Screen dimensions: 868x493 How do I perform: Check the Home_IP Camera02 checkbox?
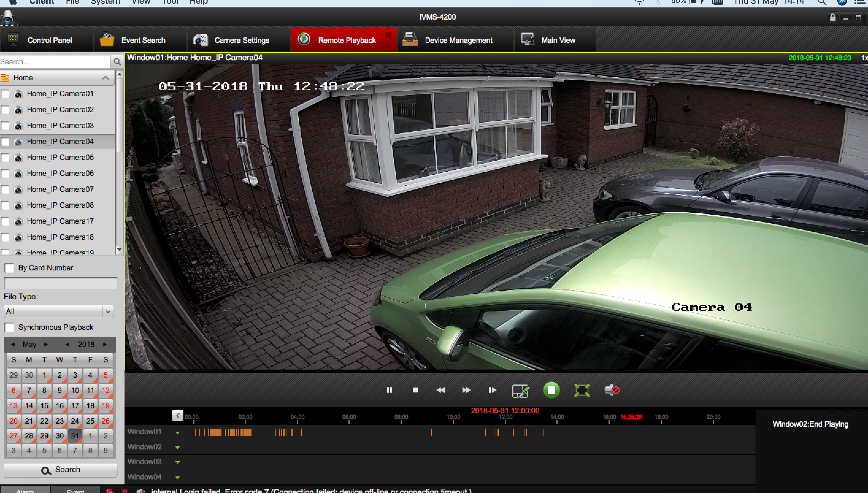tap(6, 110)
